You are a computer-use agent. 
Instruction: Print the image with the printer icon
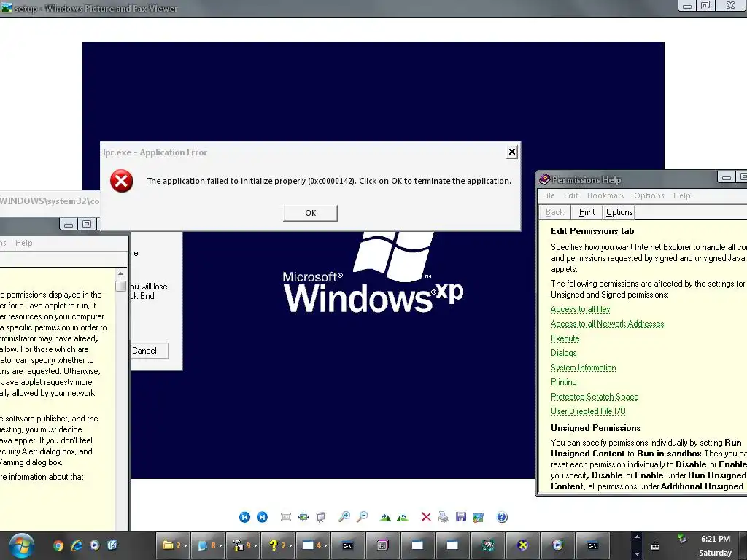point(443,517)
